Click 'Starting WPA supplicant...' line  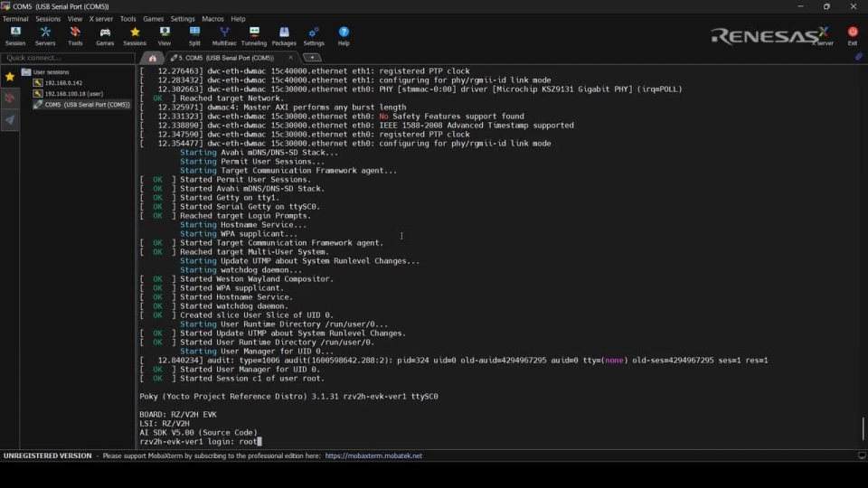tap(239, 233)
